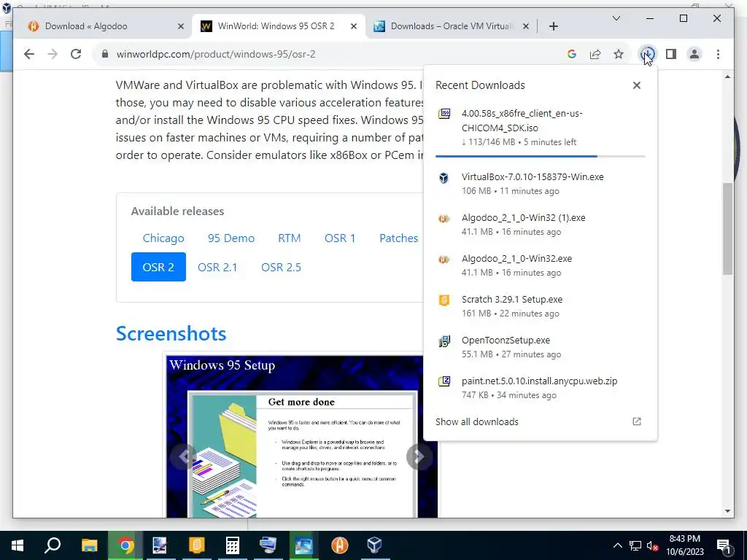Expand the tab search chevron

[616, 18]
